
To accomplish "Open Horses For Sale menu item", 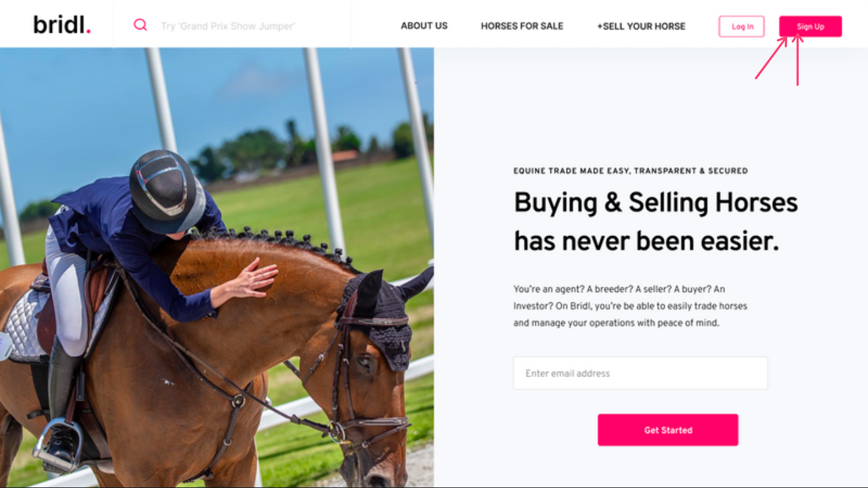I will click(522, 26).
